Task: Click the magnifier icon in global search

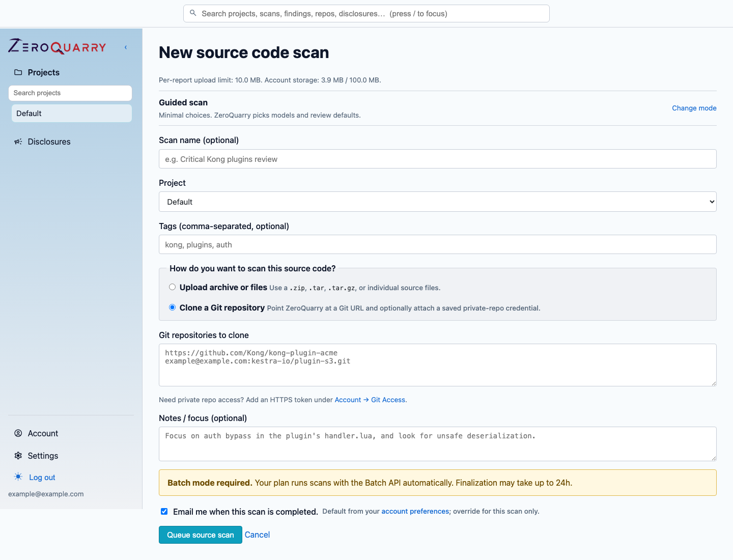Action: tap(193, 13)
